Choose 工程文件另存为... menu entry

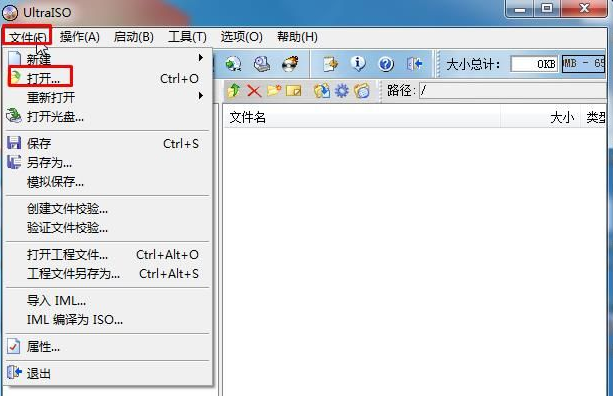click(x=108, y=274)
